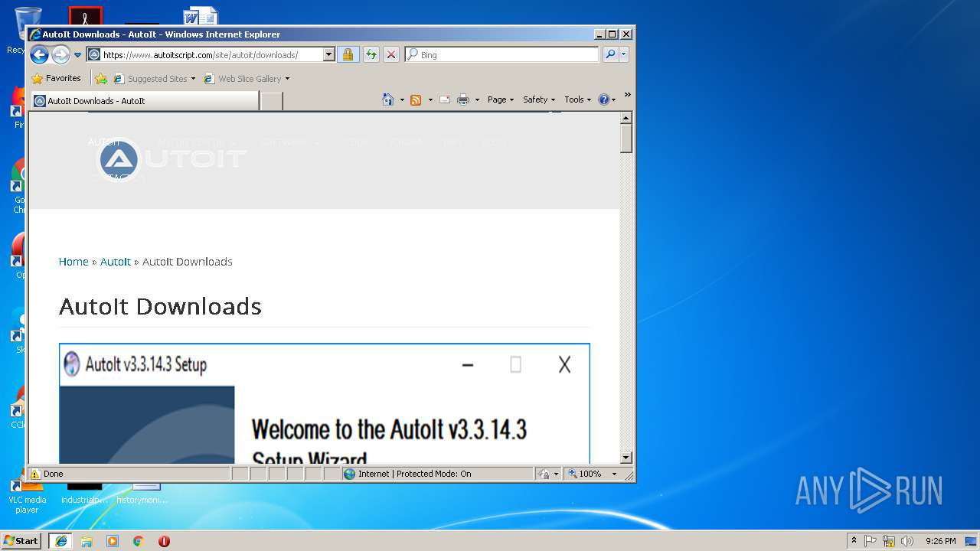Click the RSS feeds icon

coord(416,99)
